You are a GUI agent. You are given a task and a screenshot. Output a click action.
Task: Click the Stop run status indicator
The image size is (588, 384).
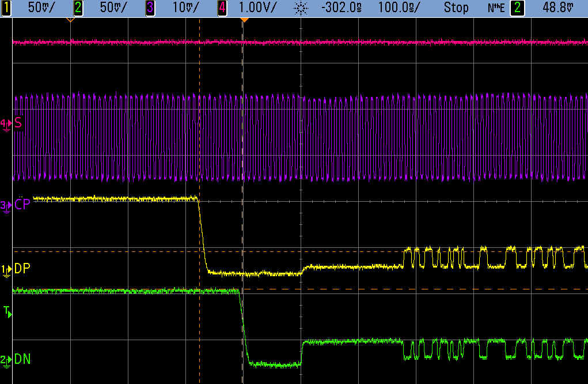456,8
